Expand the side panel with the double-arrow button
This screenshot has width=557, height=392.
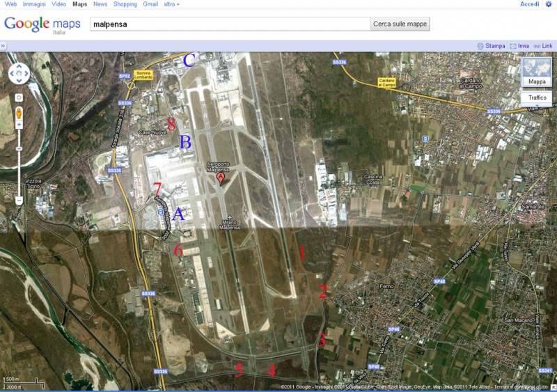pyautogui.click(x=3, y=46)
